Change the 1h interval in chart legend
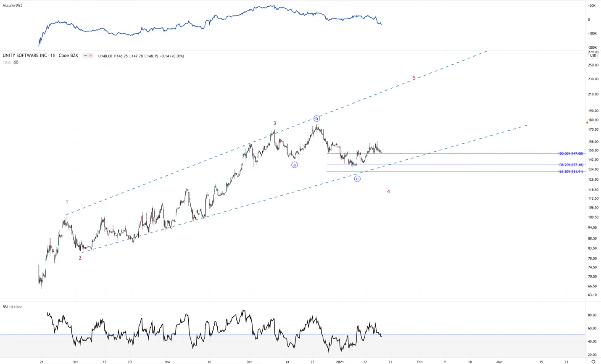This screenshot has width=601, height=364. [x=53, y=55]
